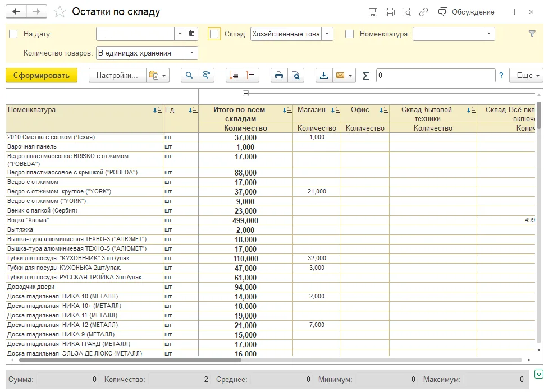Image resolution: width=544 pixels, height=392 pixels.
Task: Add report to favorites with the star
Action: (60, 12)
